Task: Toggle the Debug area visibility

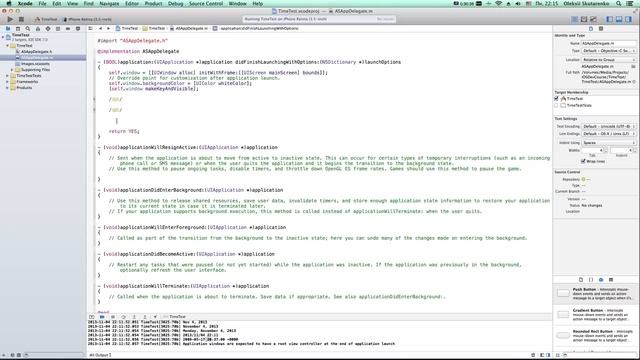Action: tap(619, 19)
